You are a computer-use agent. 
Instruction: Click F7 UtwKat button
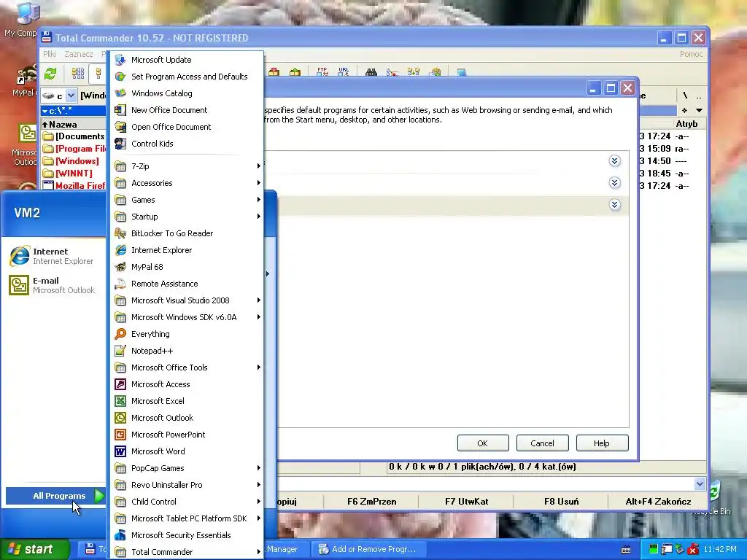click(x=466, y=502)
